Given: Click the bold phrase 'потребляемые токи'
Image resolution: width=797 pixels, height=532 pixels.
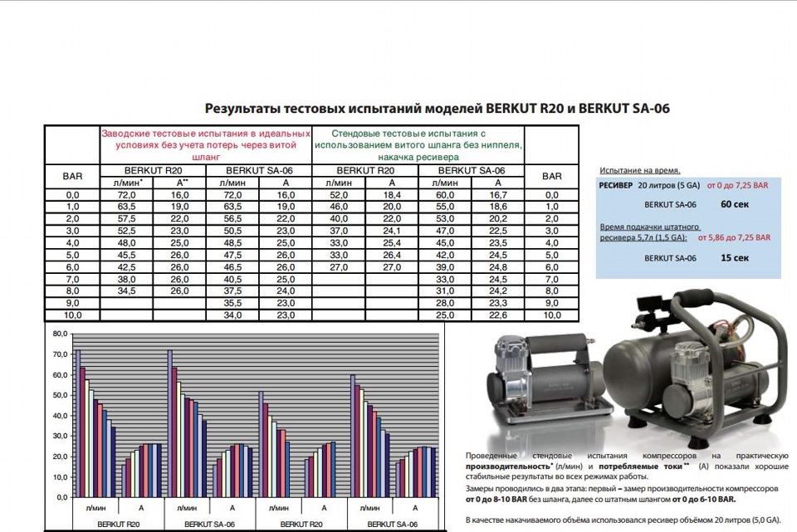Looking at the screenshot, I should pyautogui.click(x=640, y=466).
